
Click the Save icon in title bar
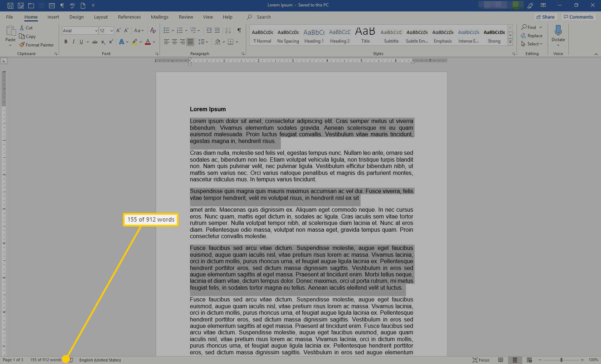click(x=10, y=5)
